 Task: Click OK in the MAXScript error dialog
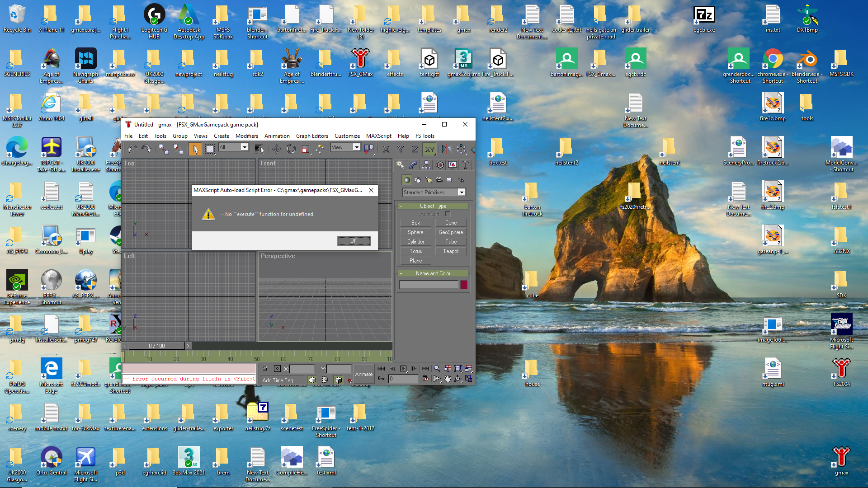(x=354, y=241)
